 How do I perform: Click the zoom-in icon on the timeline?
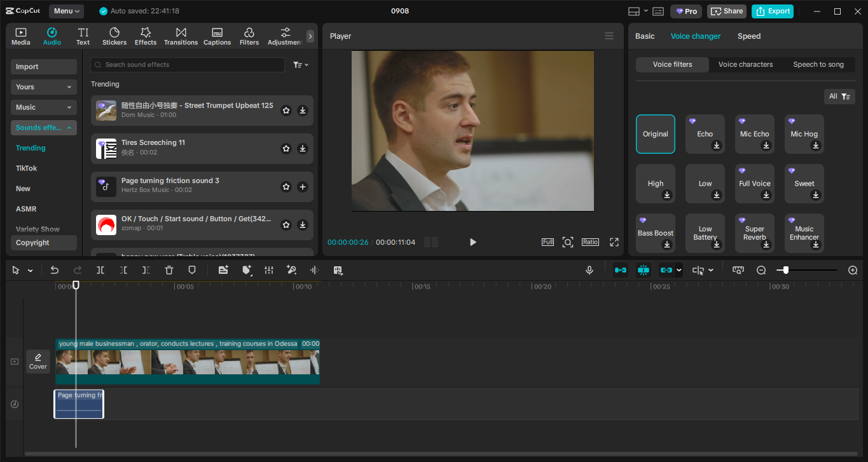852,270
